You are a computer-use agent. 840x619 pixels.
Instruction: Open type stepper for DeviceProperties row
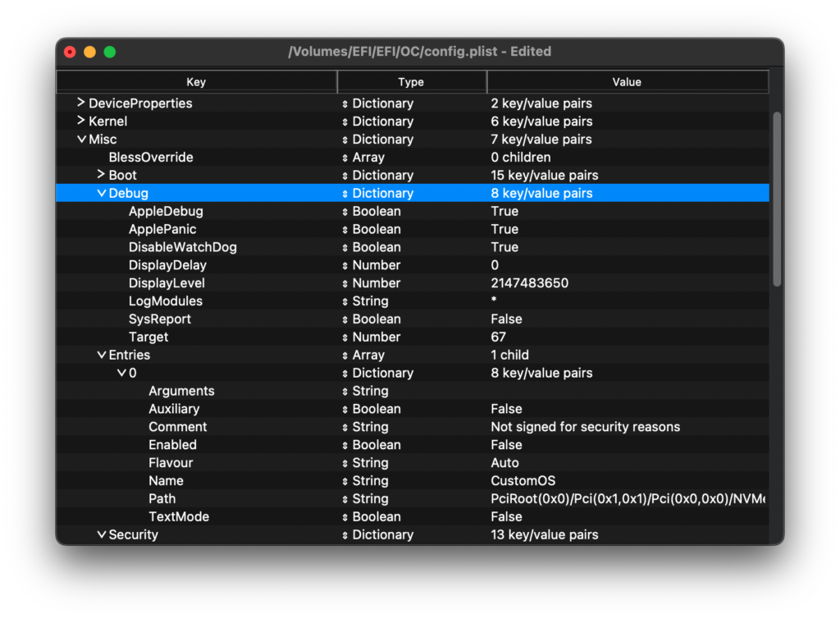[x=345, y=104]
